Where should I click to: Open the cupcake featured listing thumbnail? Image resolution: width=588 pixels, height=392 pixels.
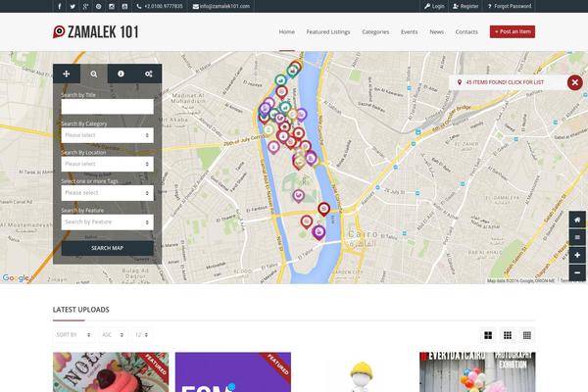111,372
